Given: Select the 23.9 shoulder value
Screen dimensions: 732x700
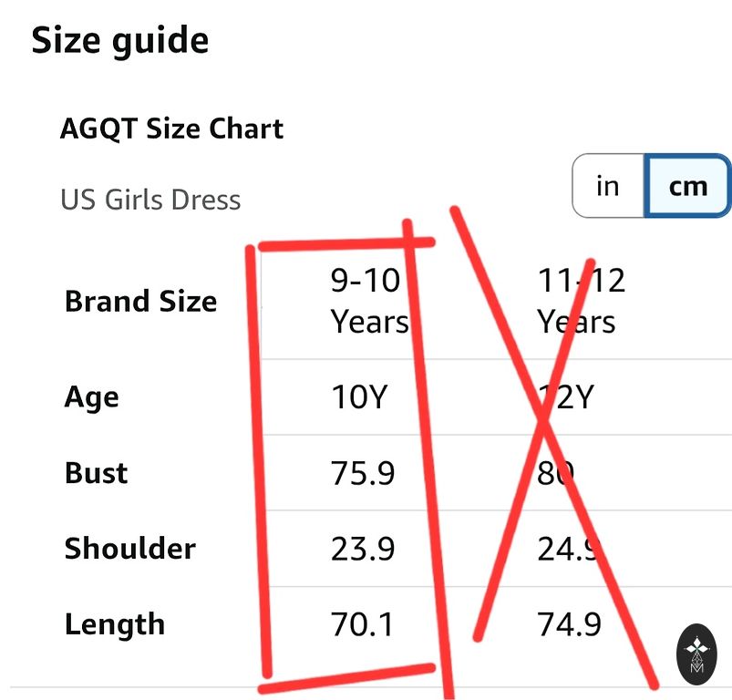Looking at the screenshot, I should pyautogui.click(x=362, y=549).
